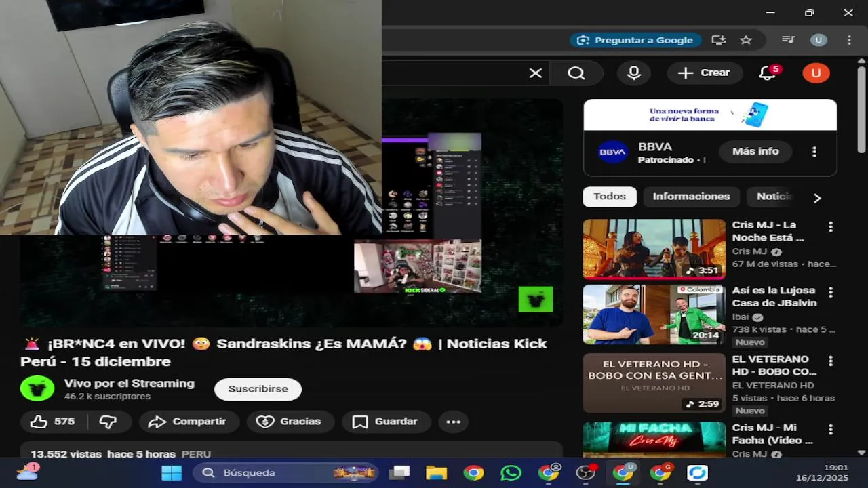Dislike the video with thumbs-down

click(x=108, y=422)
